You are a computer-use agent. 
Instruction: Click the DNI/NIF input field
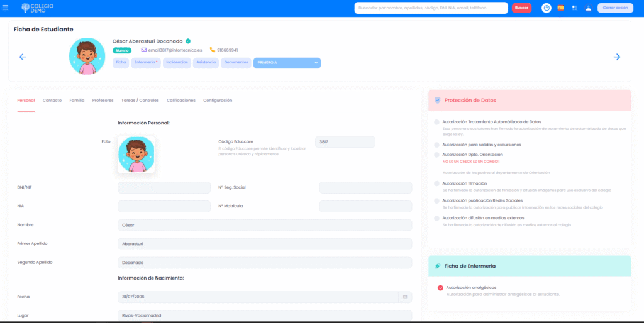tap(164, 188)
